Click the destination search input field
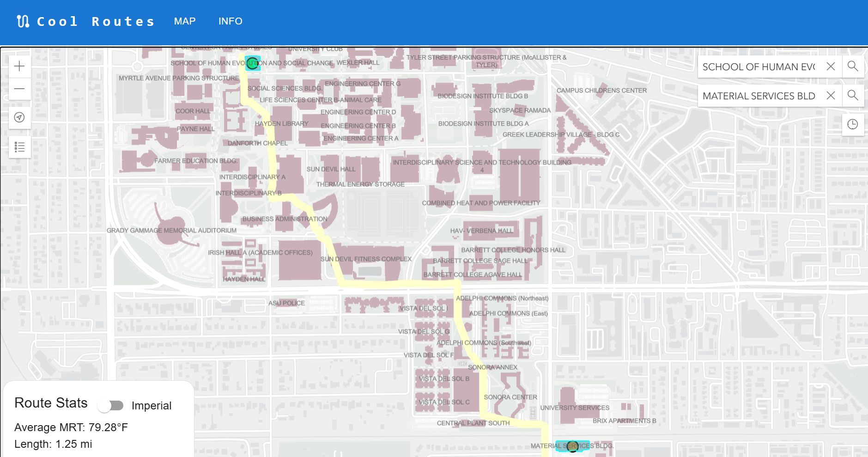 click(x=759, y=96)
